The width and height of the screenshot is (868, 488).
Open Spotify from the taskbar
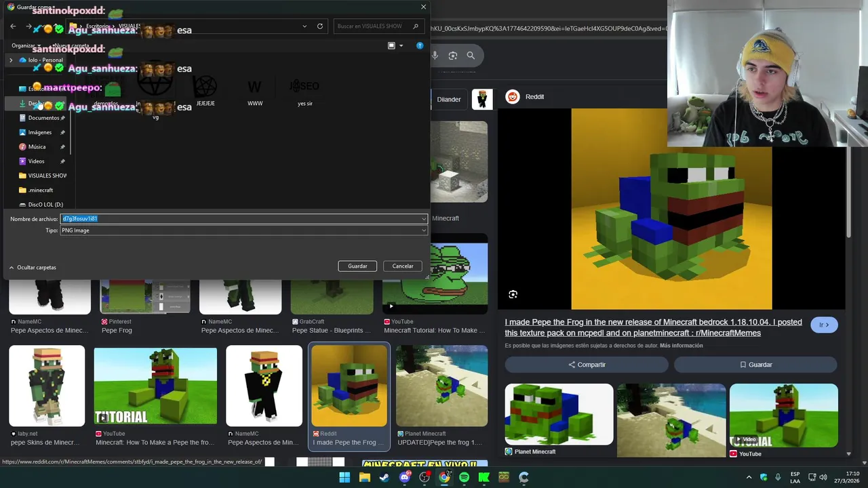tap(464, 477)
